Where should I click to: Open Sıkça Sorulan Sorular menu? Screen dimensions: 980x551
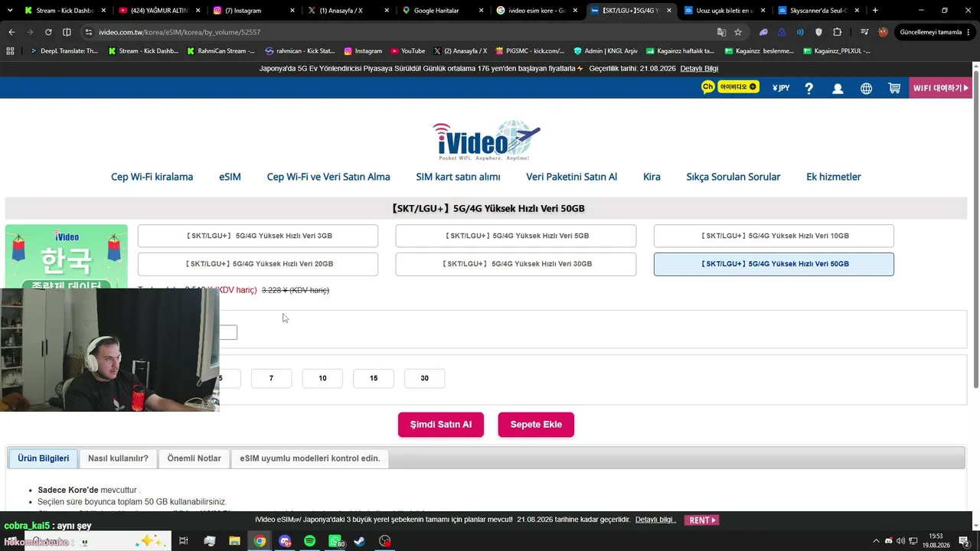click(x=733, y=177)
